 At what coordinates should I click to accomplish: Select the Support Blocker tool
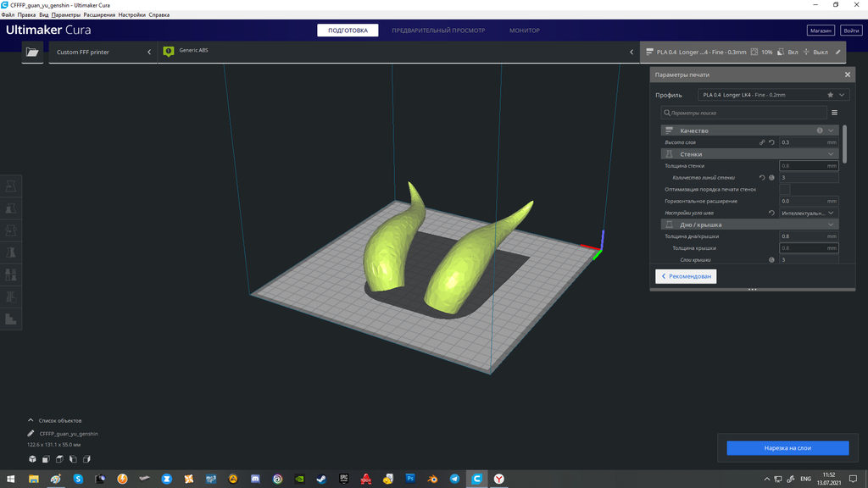(x=11, y=297)
